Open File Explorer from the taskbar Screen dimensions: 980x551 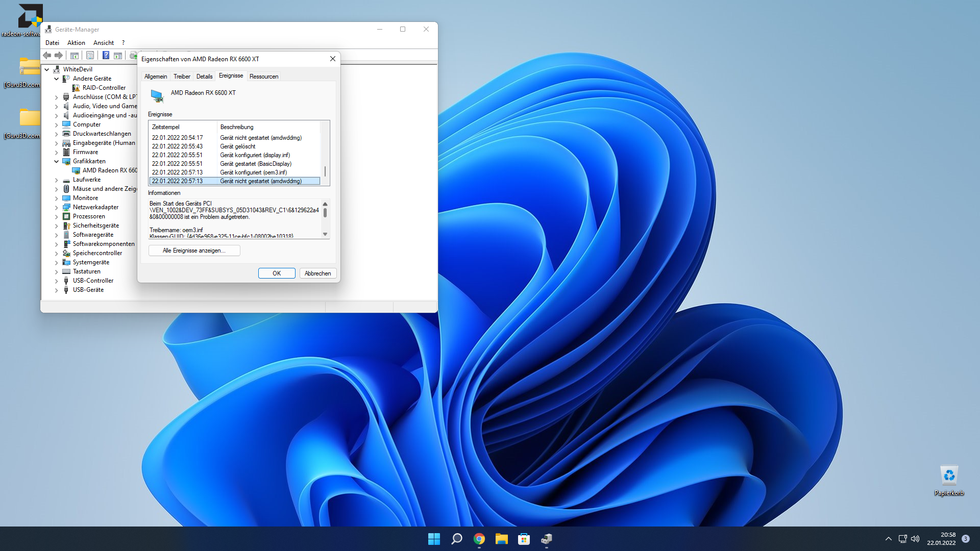[x=501, y=539]
